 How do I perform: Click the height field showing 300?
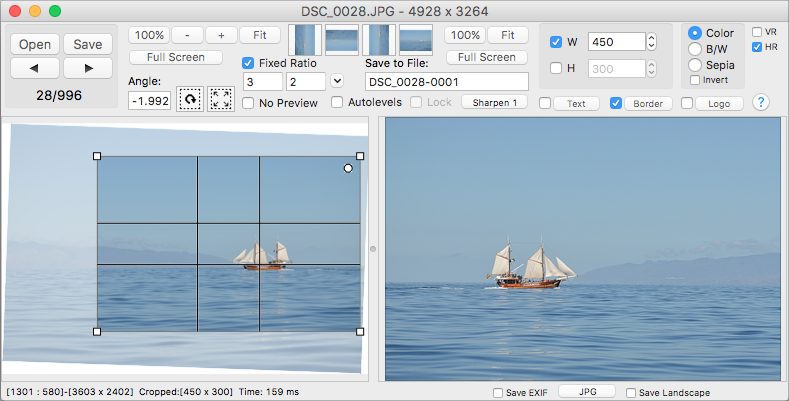click(616, 68)
